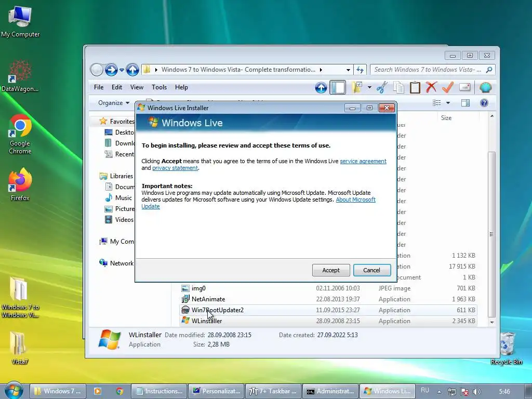Screen dimensions: 532x399
Task: Open the view options dropdown arrow
Action: (x=448, y=103)
